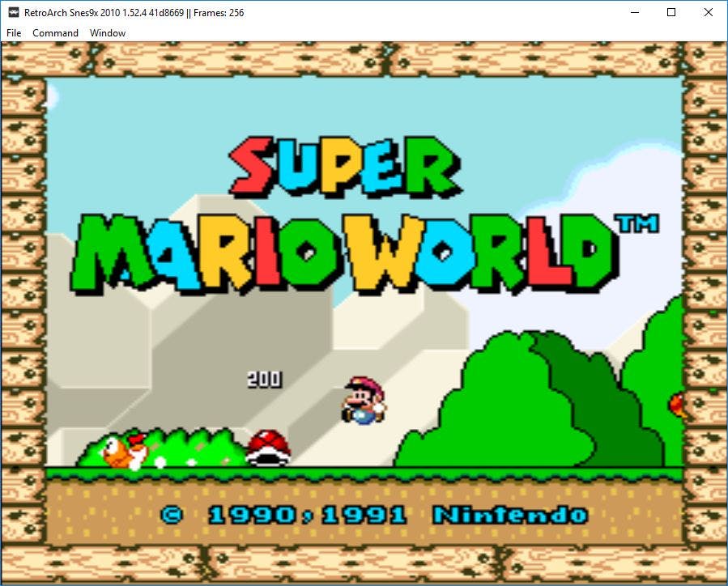This screenshot has height=586, width=728.
Task: Open the Window menu
Action: pos(108,33)
